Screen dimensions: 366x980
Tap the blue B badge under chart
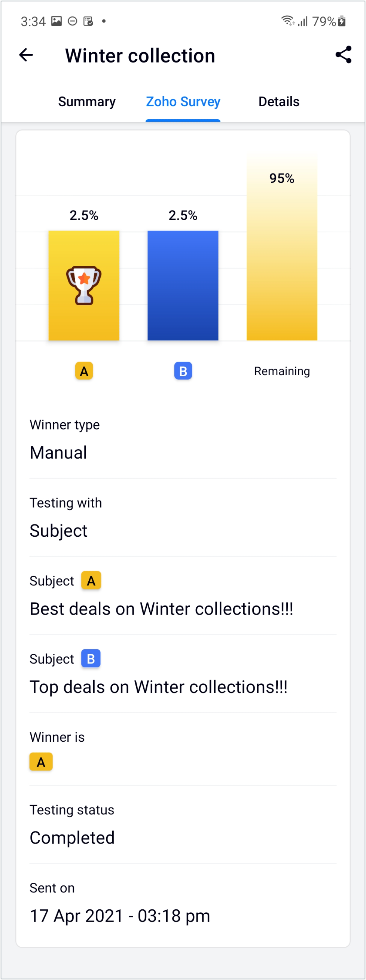coord(183,371)
